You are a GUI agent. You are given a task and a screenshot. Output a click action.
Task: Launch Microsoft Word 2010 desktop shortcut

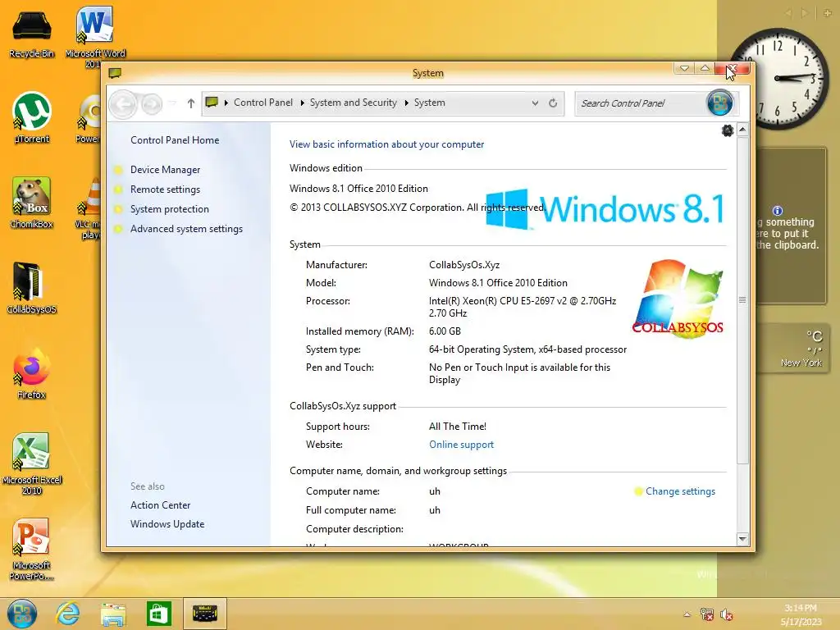95,36
